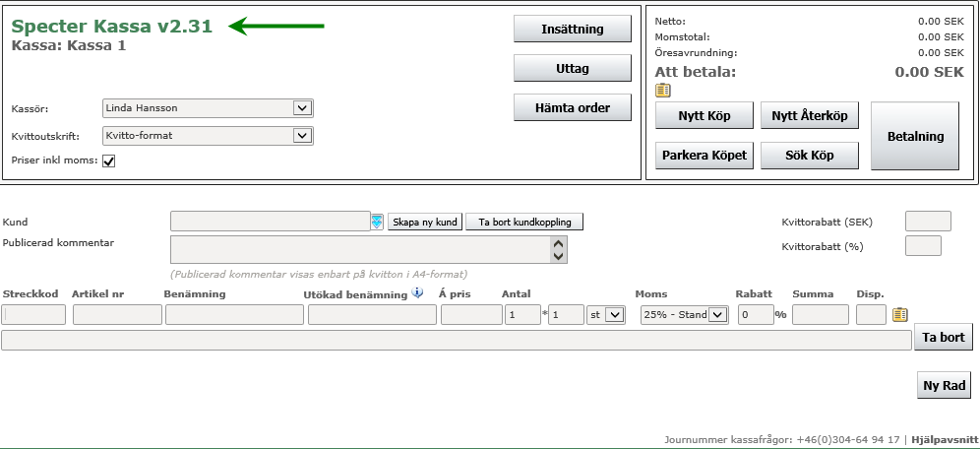Click the notes icon below Att betala
This screenshot has height=449, width=980.
coord(663,90)
